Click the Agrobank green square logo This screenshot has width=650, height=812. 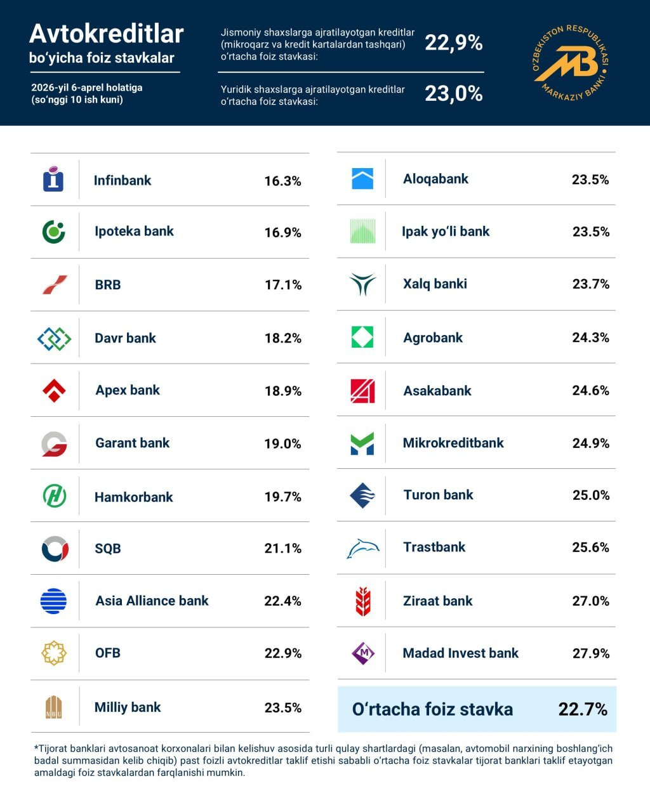coord(362,337)
